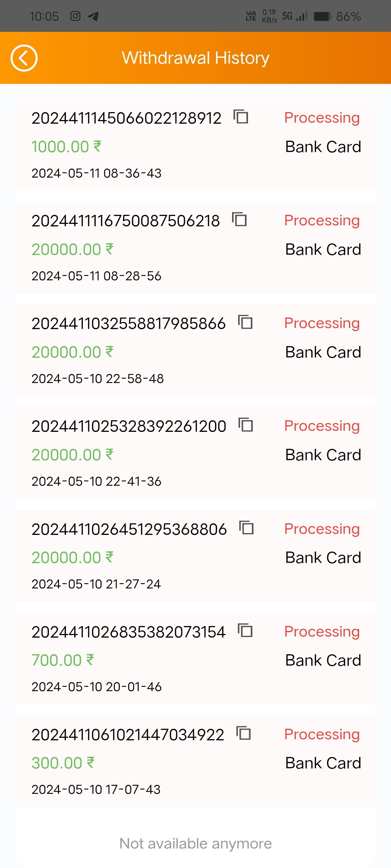The height and width of the screenshot is (868, 391).
Task: Tap Processing status of 1000.00 withdrawal
Action: click(322, 118)
